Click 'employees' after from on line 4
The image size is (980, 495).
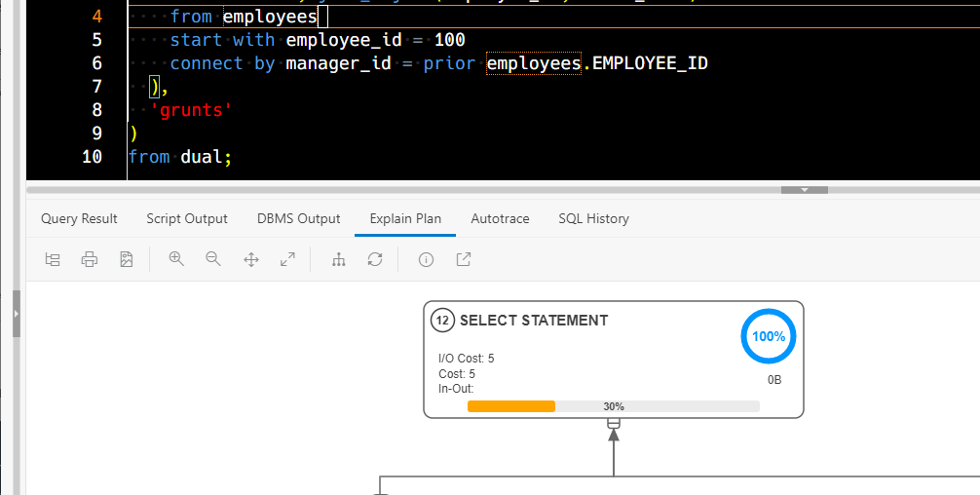pos(270,17)
